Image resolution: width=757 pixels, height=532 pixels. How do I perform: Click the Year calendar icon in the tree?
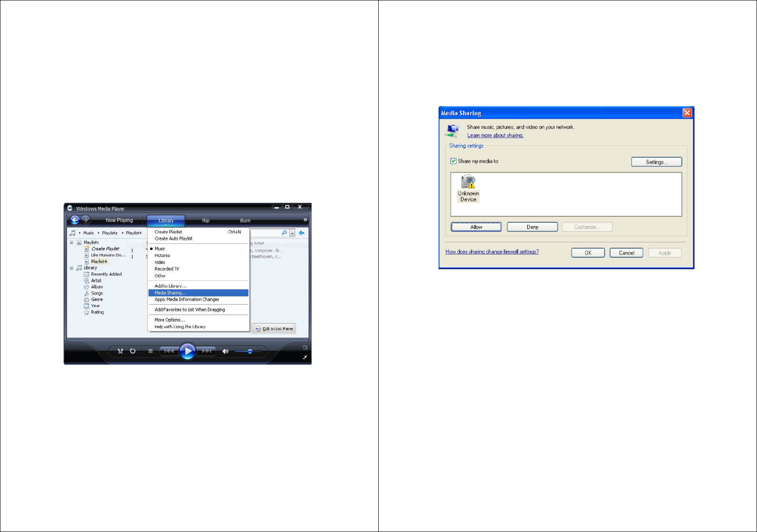point(86,306)
